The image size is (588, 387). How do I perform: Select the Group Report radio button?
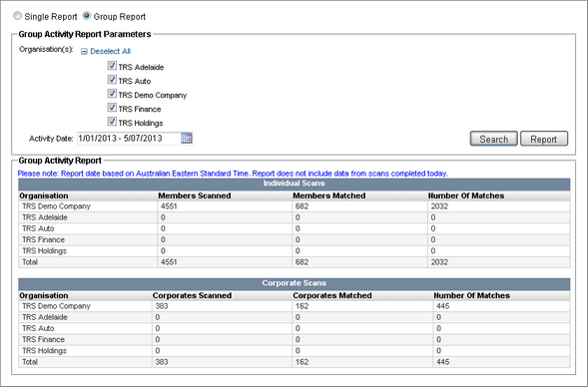pos(87,16)
